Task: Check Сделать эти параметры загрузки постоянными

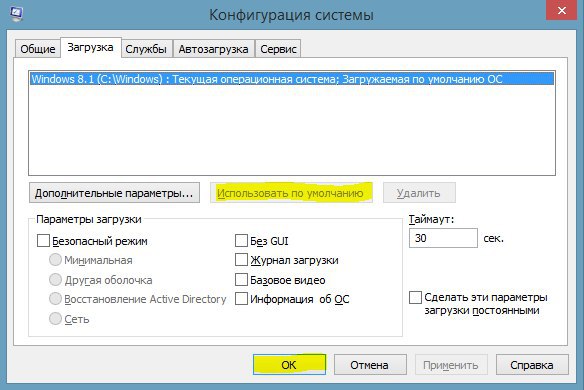Action: tap(415, 298)
